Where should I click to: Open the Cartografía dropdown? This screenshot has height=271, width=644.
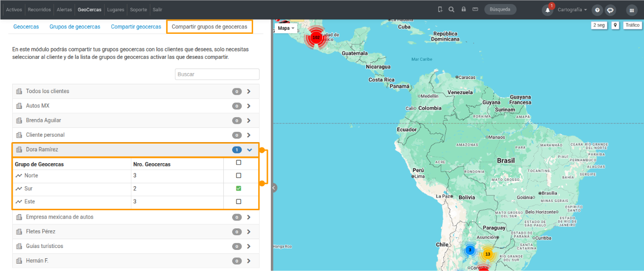572,10
